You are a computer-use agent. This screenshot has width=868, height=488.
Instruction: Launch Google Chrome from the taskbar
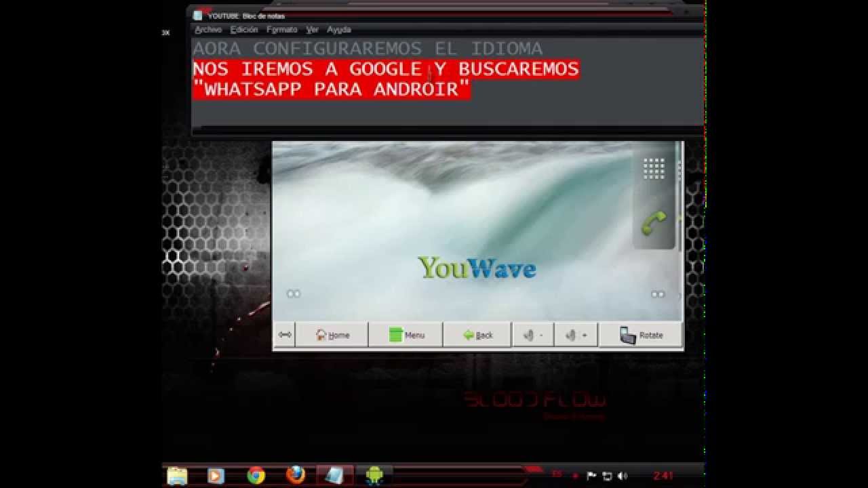[256, 476]
